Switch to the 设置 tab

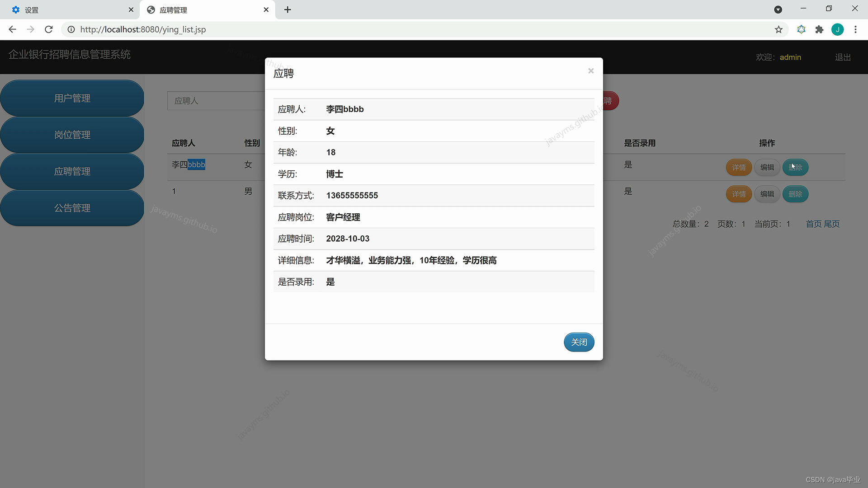click(32, 9)
